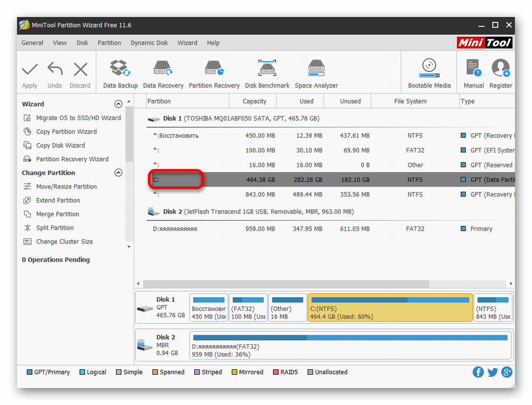Click the D: FAT32 959 MB disk map block
The width and height of the screenshot is (532, 405).
tap(350, 345)
